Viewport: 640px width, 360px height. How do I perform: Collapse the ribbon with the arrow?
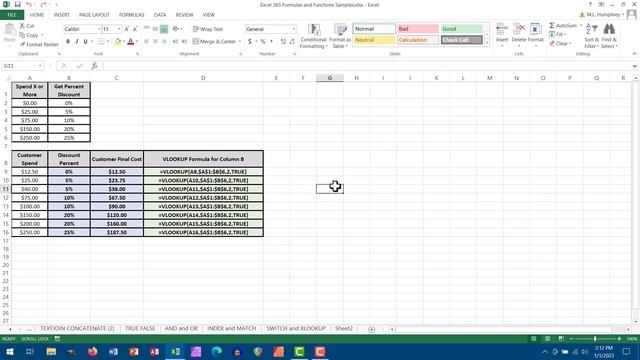(634, 53)
